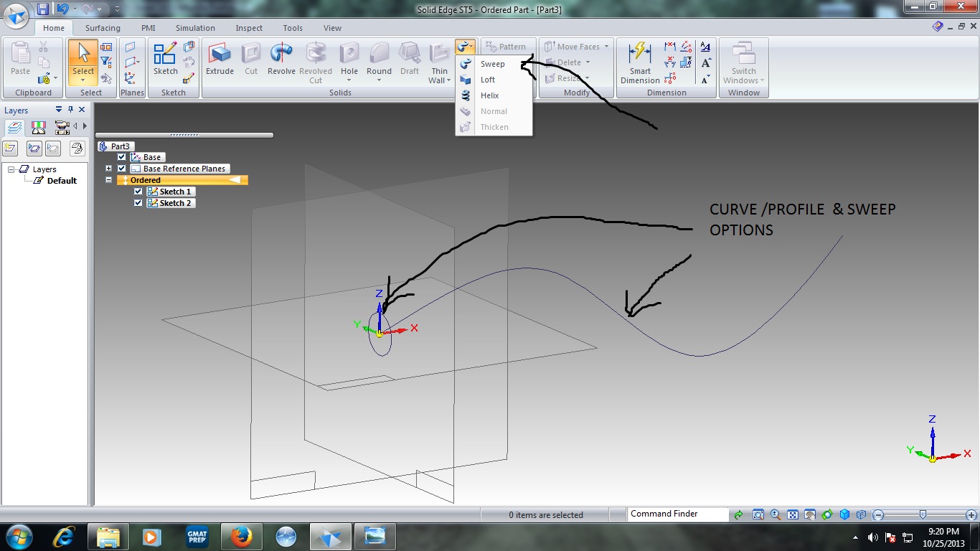Collapse the Layers tree root

click(11, 169)
